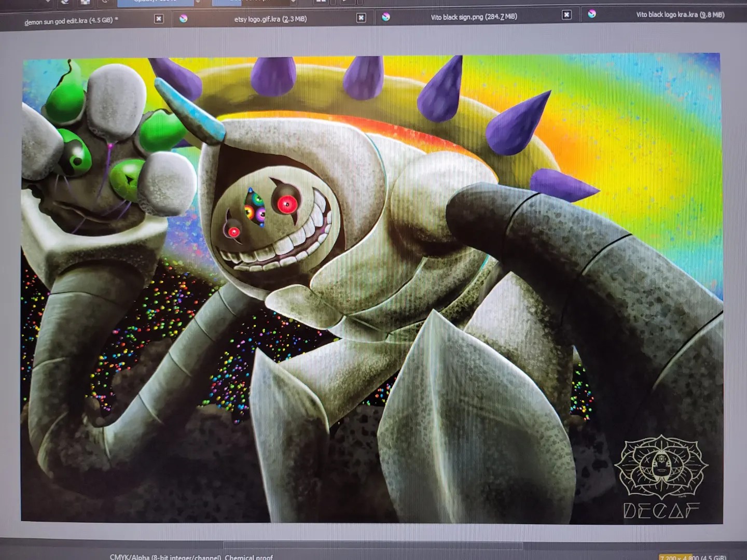Select the Vito black sign.png tab
This screenshot has height=560, width=747.
[474, 17]
